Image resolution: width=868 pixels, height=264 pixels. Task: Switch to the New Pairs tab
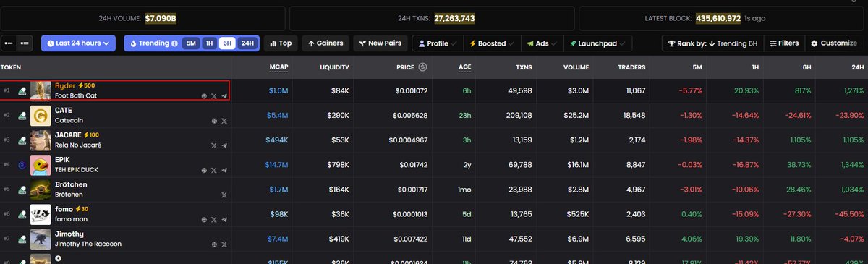pos(380,43)
